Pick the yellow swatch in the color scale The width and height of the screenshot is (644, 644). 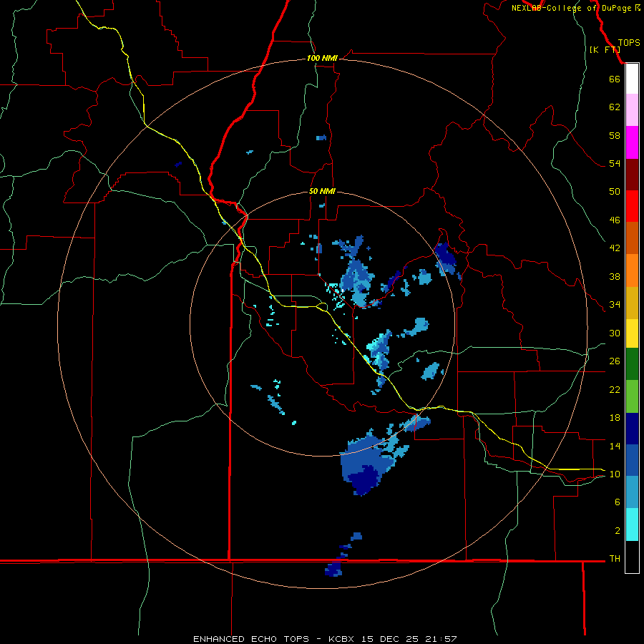pyautogui.click(x=632, y=333)
